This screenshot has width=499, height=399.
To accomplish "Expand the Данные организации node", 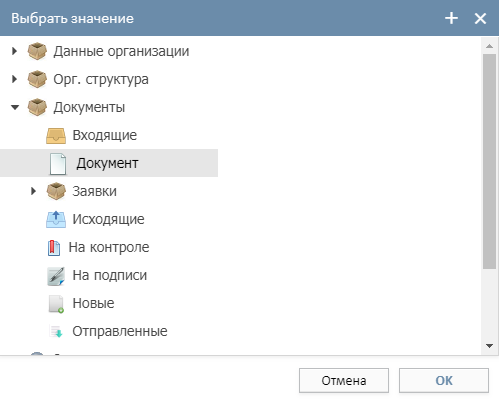I will [14, 51].
